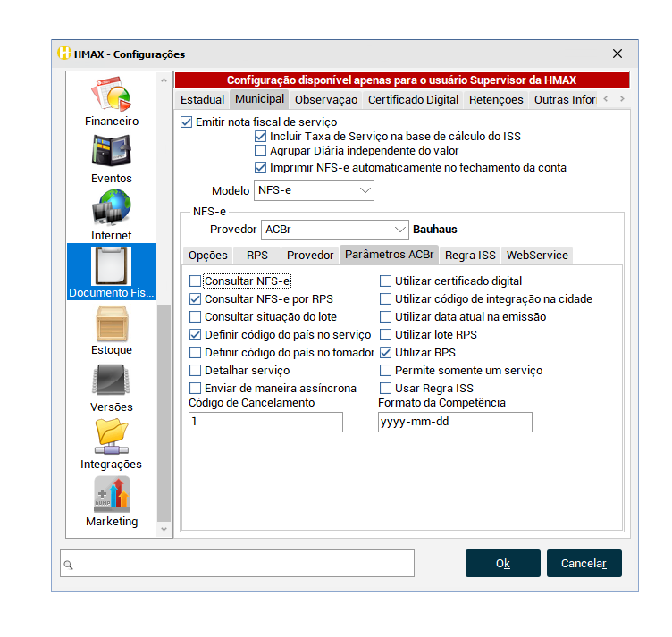The width and height of the screenshot is (672, 637).
Task: Select the Versões chip icon
Action: [x=112, y=381]
